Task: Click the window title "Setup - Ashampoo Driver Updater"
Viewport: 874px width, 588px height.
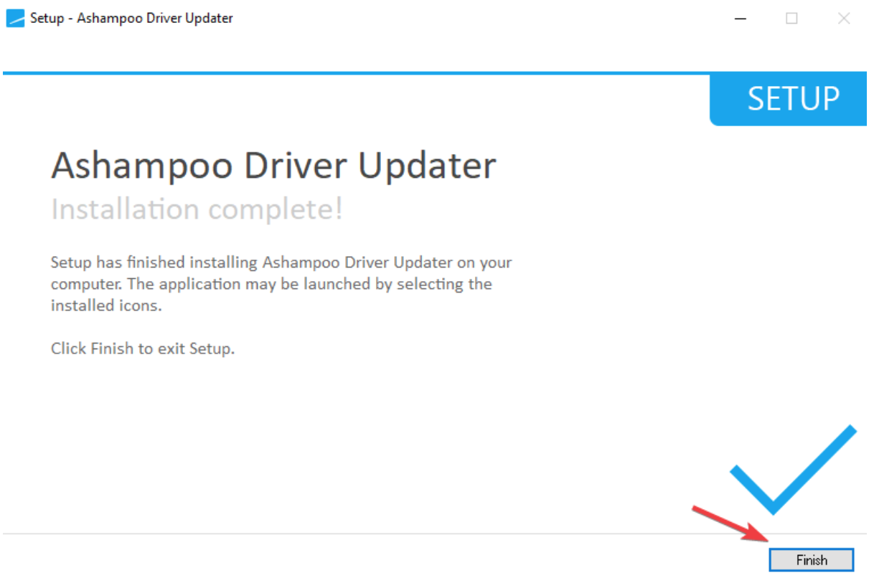Action: [x=131, y=19]
